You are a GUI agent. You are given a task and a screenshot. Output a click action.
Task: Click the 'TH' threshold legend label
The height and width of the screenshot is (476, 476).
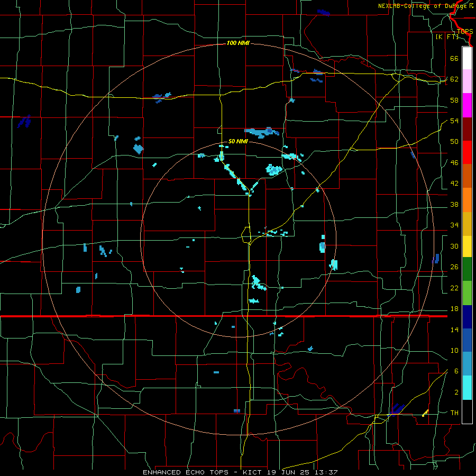[x=454, y=413]
